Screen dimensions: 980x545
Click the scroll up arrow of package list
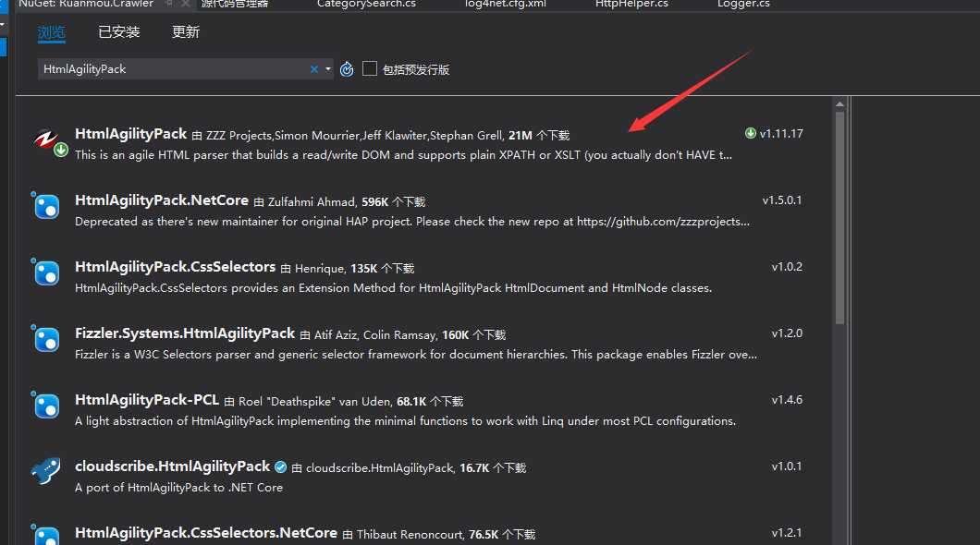click(x=839, y=104)
